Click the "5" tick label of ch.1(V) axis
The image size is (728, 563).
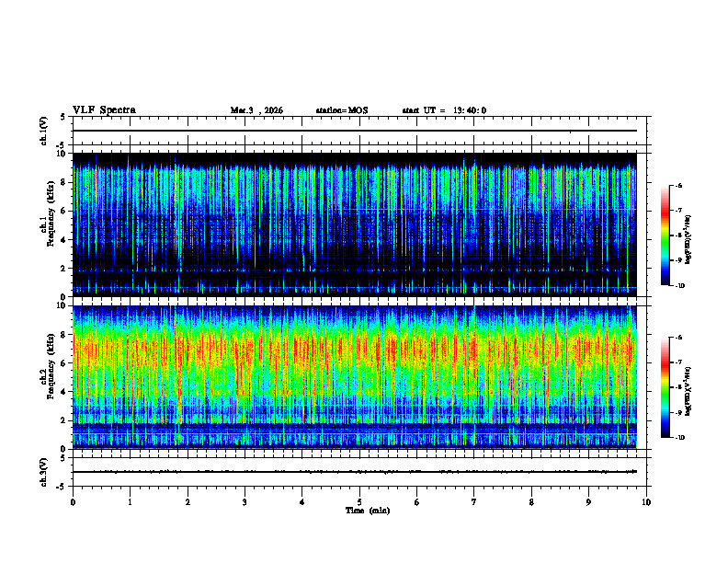(x=63, y=117)
